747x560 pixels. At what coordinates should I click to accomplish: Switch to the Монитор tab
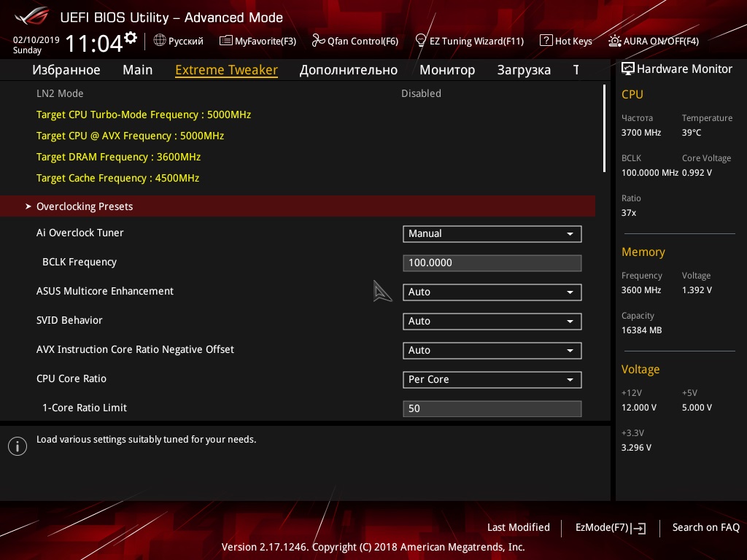447,70
